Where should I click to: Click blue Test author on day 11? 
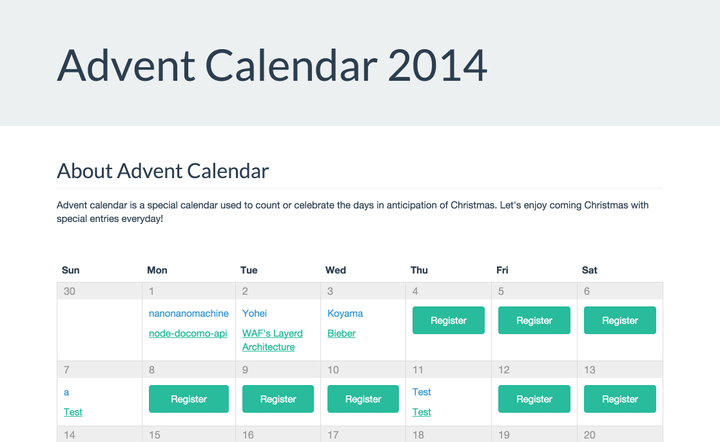(422, 392)
